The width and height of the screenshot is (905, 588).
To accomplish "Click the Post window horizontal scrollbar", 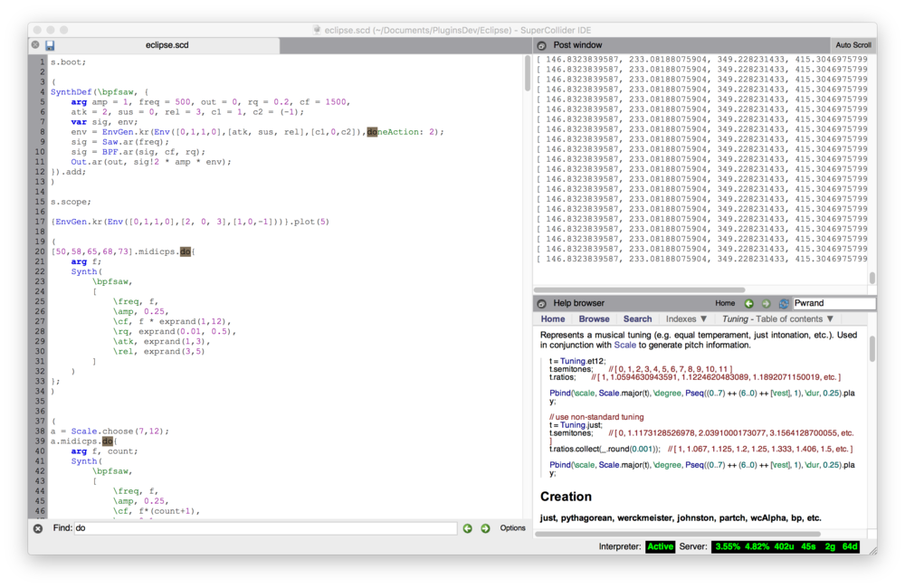I will click(x=640, y=289).
